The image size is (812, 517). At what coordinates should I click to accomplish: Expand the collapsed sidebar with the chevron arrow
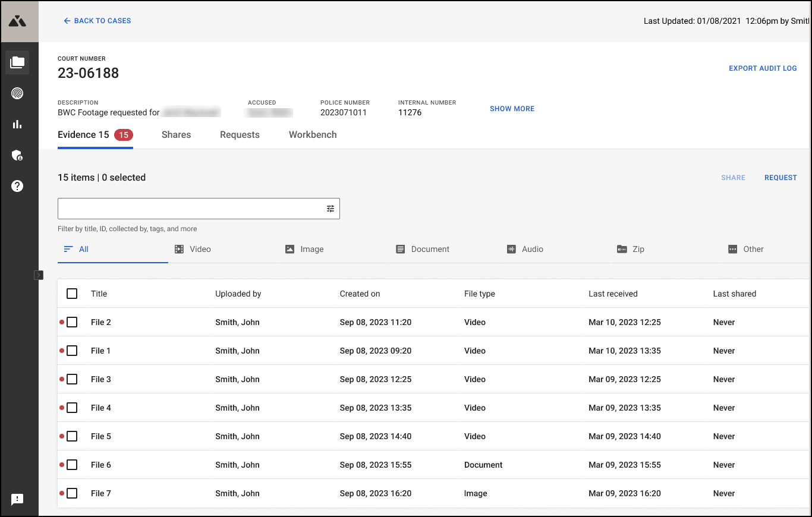tap(39, 275)
